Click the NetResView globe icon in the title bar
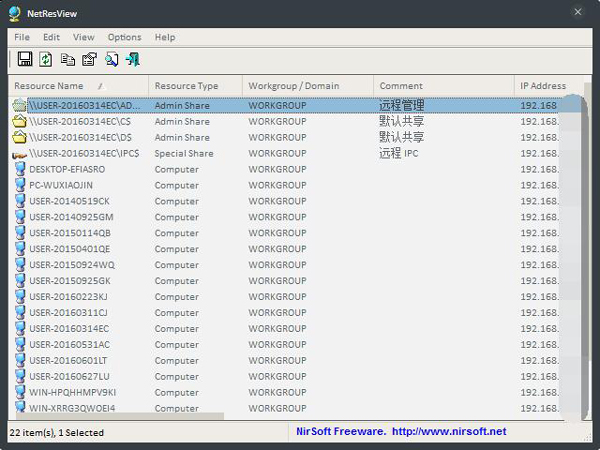Image resolution: width=600 pixels, height=450 pixels. [x=15, y=14]
